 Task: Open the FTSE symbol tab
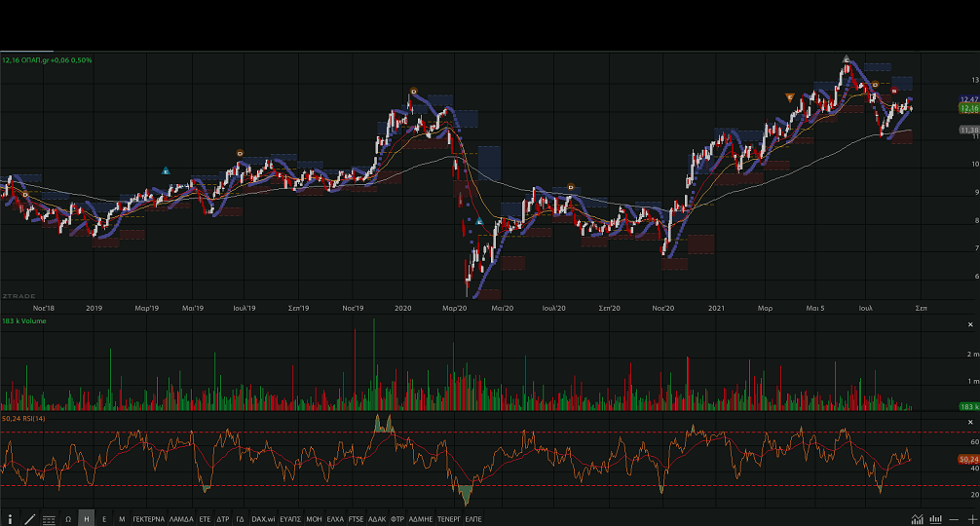[x=356, y=519]
